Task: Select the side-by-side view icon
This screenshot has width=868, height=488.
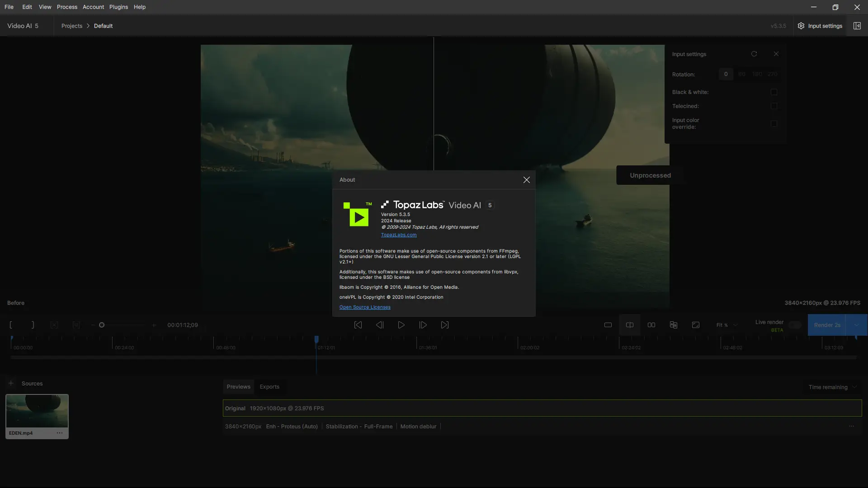Action: 651,325
